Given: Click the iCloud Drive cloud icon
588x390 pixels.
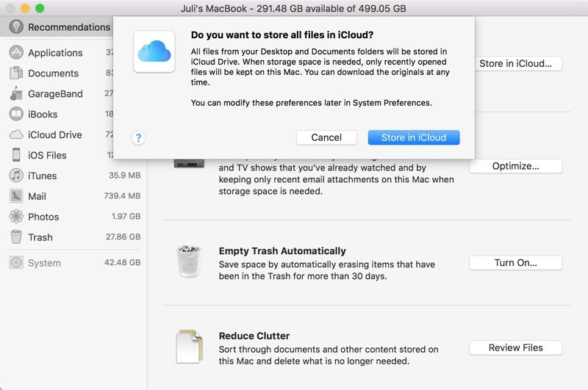Looking at the screenshot, I should (16, 134).
